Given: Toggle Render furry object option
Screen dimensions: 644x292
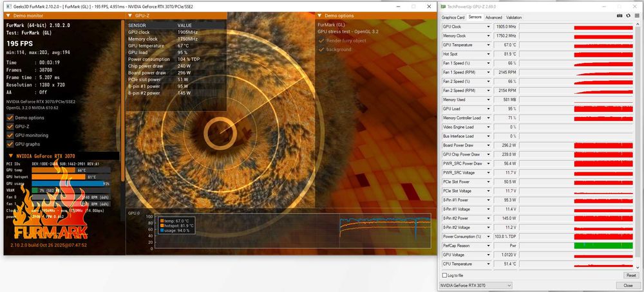Looking at the screenshot, I should pos(321,41).
